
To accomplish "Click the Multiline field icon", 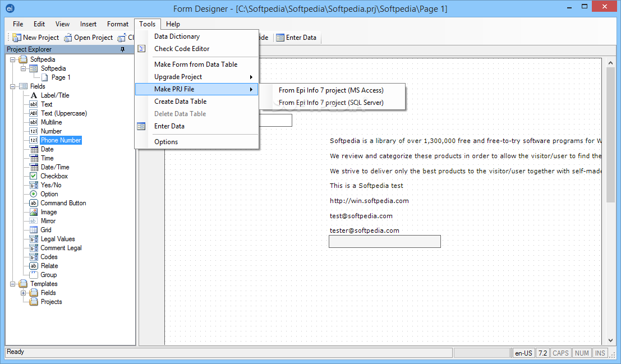I will [x=34, y=122].
